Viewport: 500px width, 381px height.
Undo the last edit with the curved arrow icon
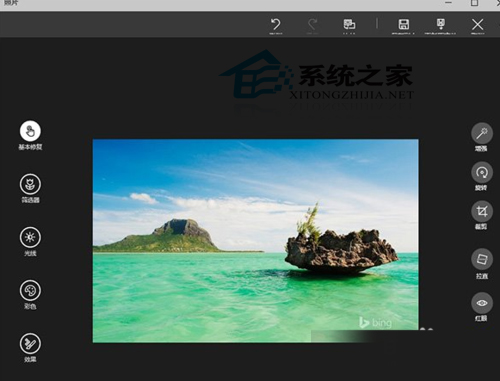pos(276,25)
